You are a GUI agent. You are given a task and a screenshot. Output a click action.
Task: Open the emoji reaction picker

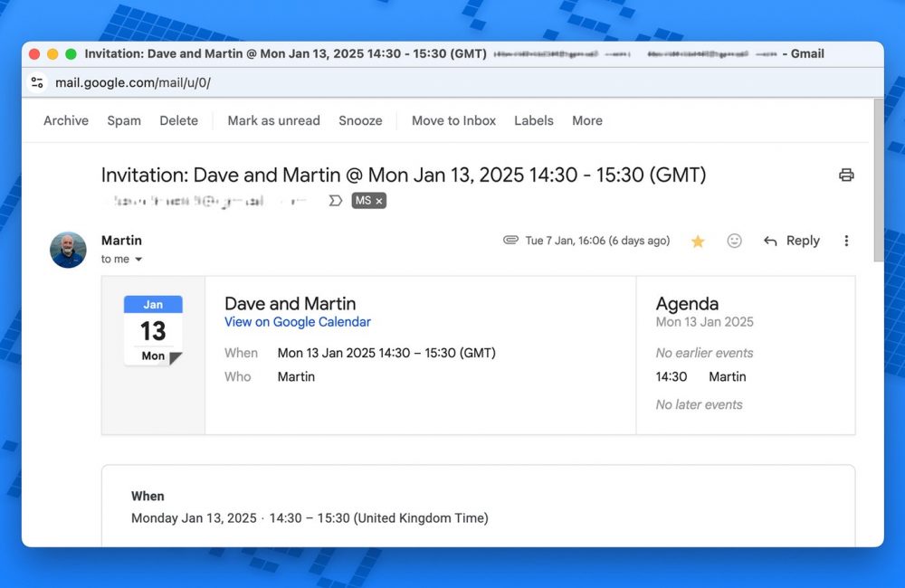point(735,241)
